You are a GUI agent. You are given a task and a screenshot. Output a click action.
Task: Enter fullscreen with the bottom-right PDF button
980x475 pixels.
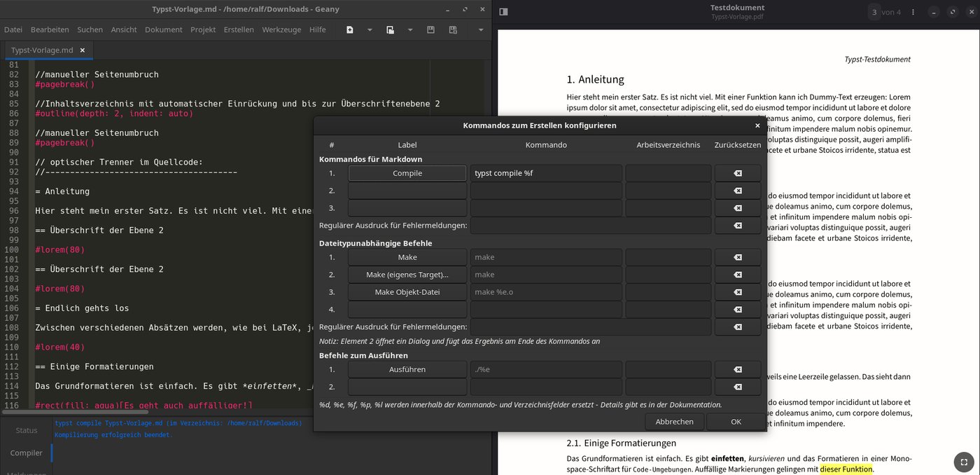tap(963, 462)
